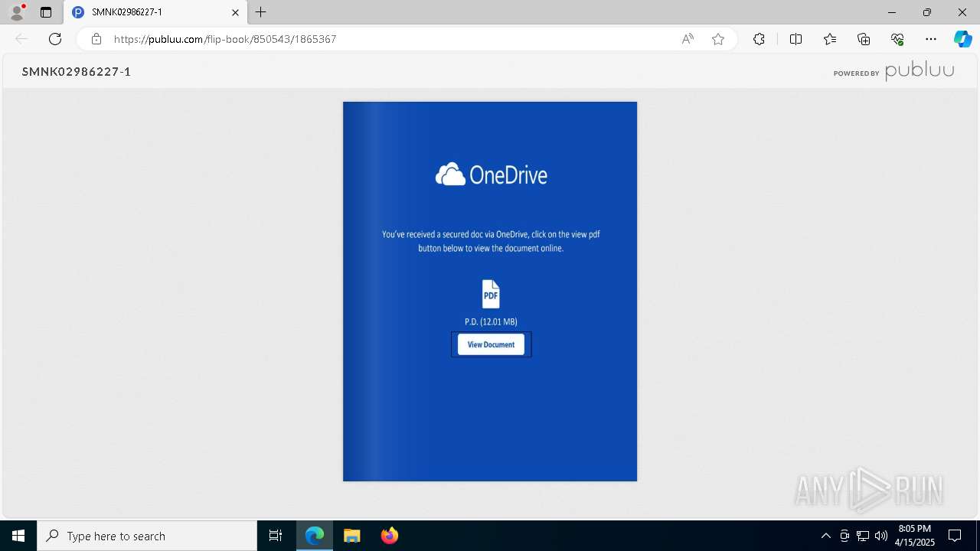Open Microsoft Edge from taskbar
This screenshot has width=980, height=551.
(315, 536)
